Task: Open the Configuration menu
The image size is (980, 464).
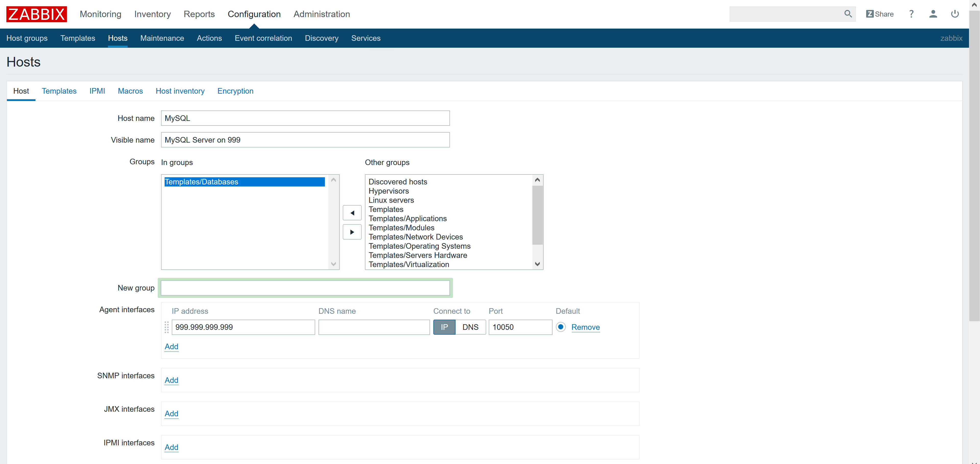Action: (254, 14)
